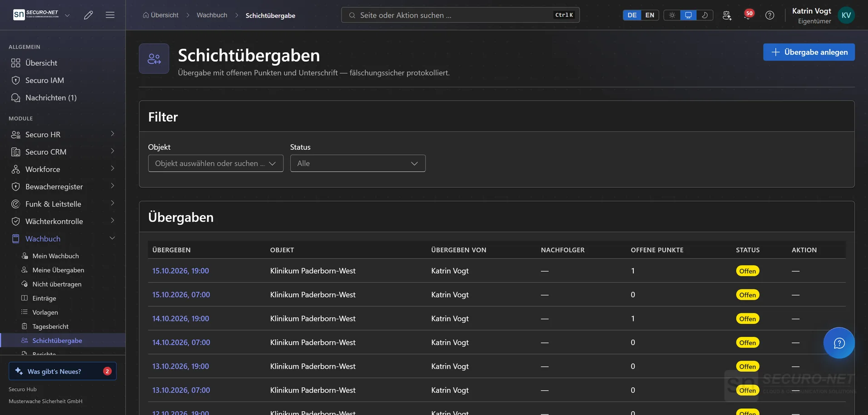Image resolution: width=868 pixels, height=415 pixels.
Task: Open handover 15.10.2026, 19:00 link
Action: point(181,271)
